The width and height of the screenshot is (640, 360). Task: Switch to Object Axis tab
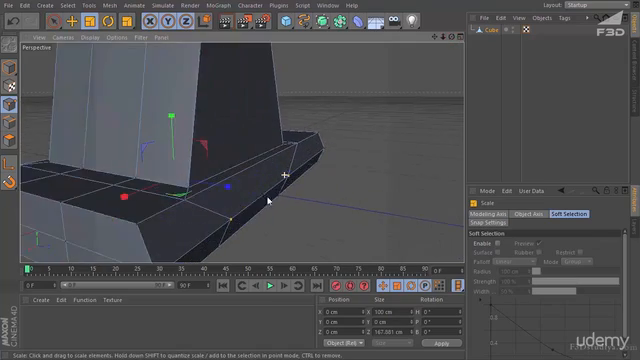529,214
